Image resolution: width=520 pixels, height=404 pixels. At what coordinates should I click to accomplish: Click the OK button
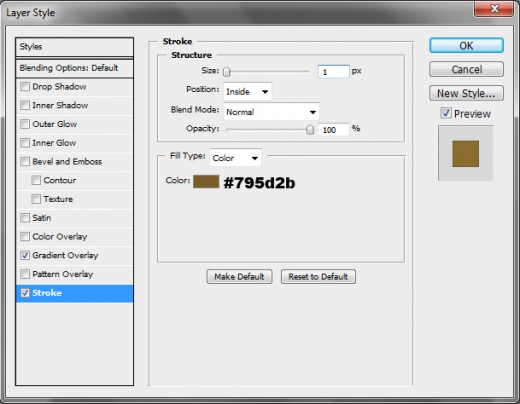coord(466,45)
